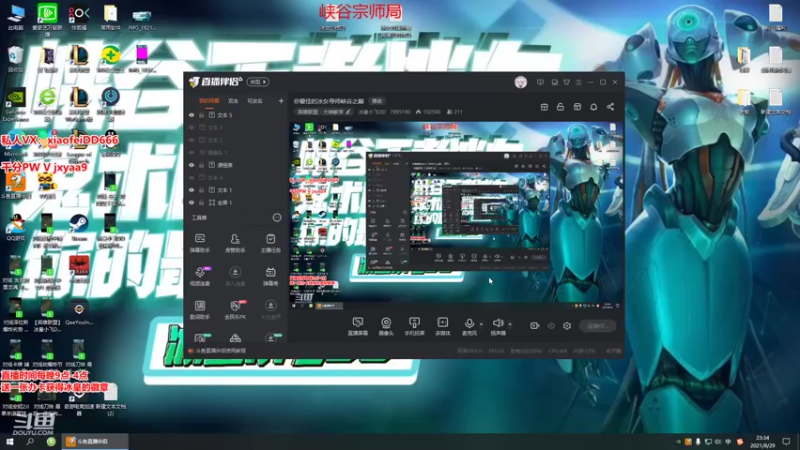Viewport: 800px width, 450px height.
Task: Add a new scene with plus icon
Action: pyautogui.click(x=281, y=101)
